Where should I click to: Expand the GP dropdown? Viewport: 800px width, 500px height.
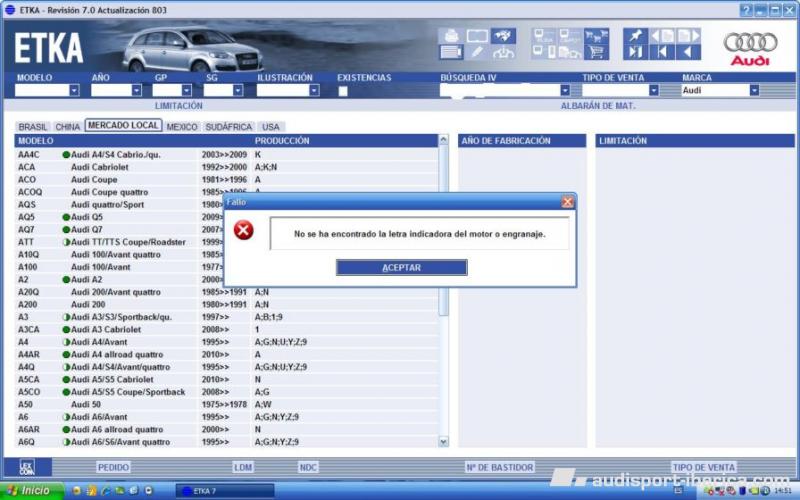click(x=187, y=90)
